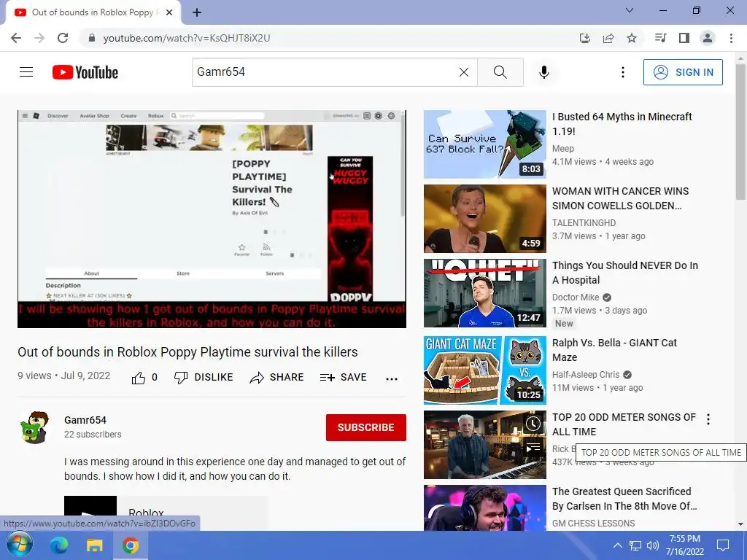This screenshot has height=560, width=747.
Task: Select the 'Out of bounds in Roblox Poppy' tab
Action: [93, 12]
